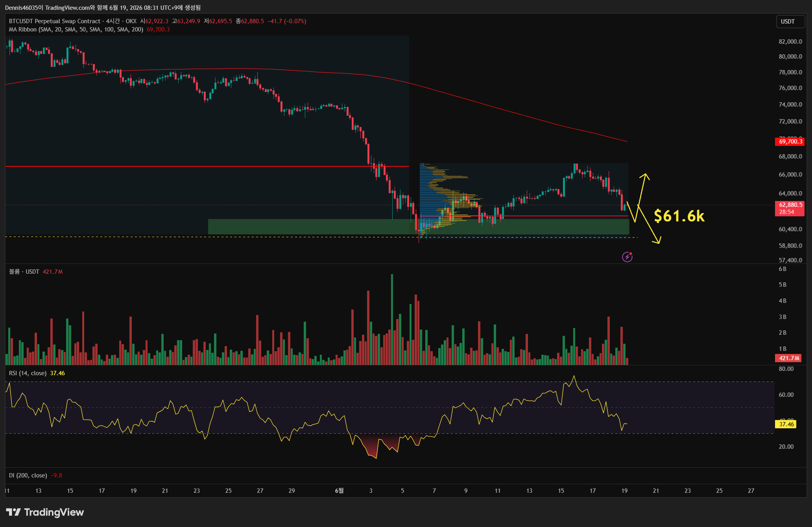
Task: Click the 1 B volume axis label
Action: point(782,349)
